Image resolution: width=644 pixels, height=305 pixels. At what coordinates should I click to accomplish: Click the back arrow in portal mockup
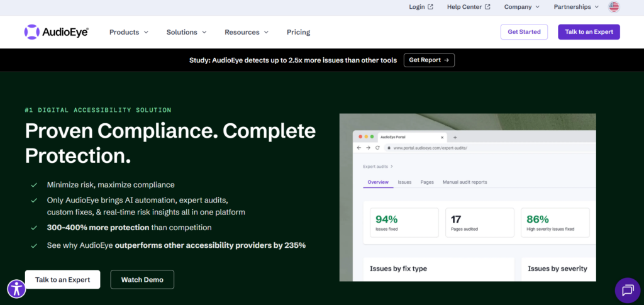pos(358,148)
